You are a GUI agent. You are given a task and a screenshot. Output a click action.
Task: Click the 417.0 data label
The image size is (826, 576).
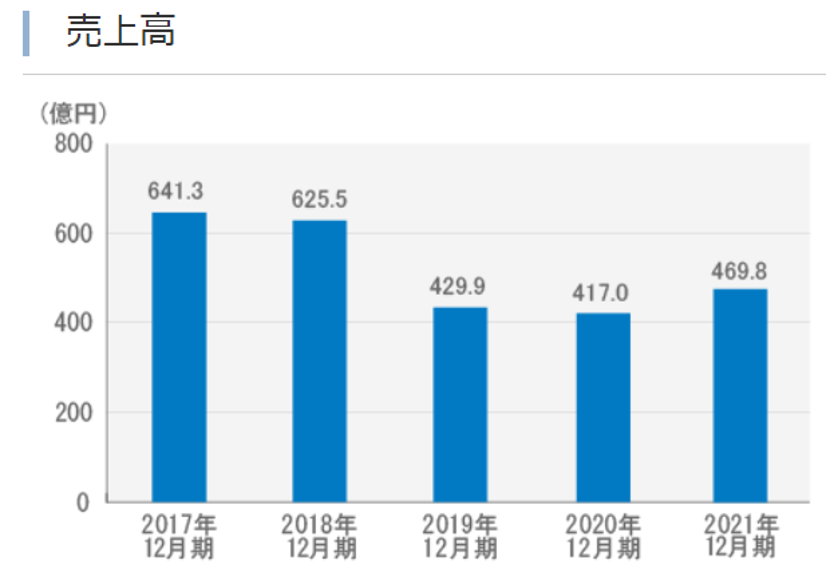coord(599,290)
